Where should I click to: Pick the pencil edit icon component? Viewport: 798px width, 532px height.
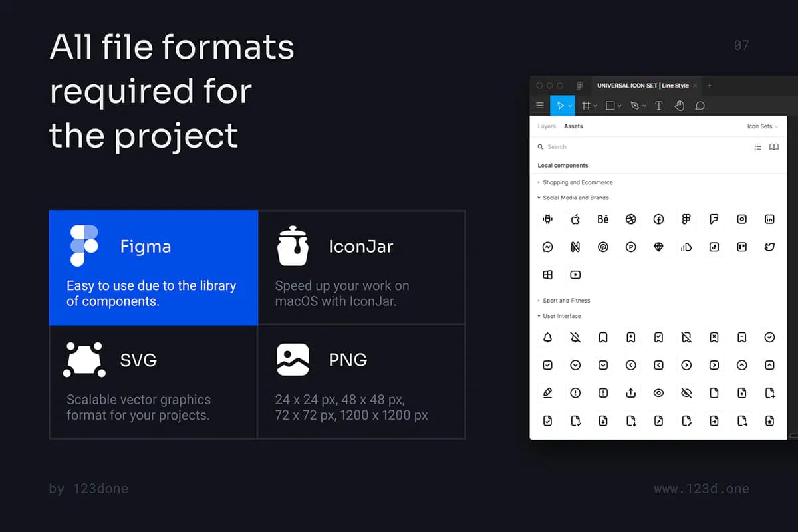click(x=548, y=393)
